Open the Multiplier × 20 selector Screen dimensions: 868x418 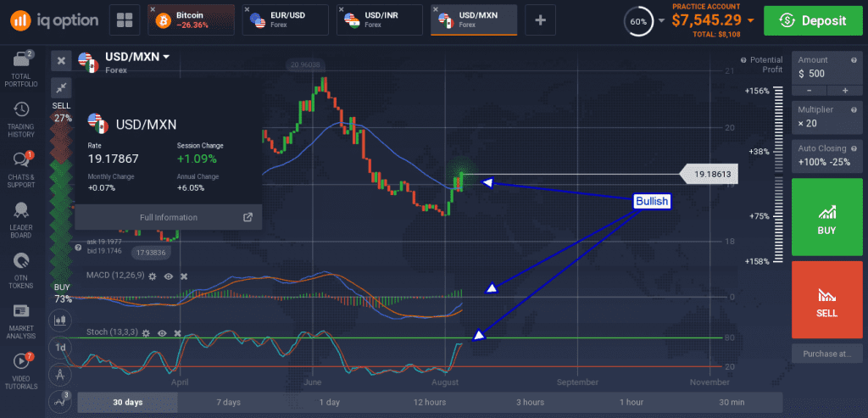click(x=827, y=117)
